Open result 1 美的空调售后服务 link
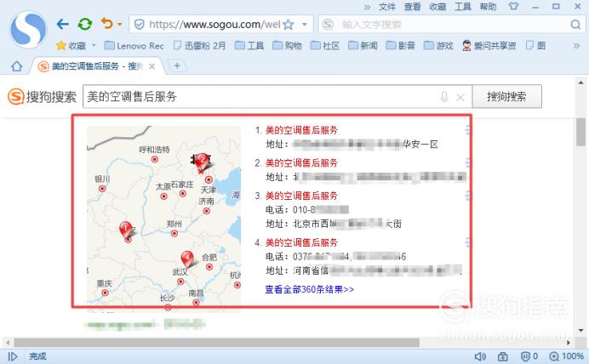The image size is (589, 364). [x=301, y=130]
